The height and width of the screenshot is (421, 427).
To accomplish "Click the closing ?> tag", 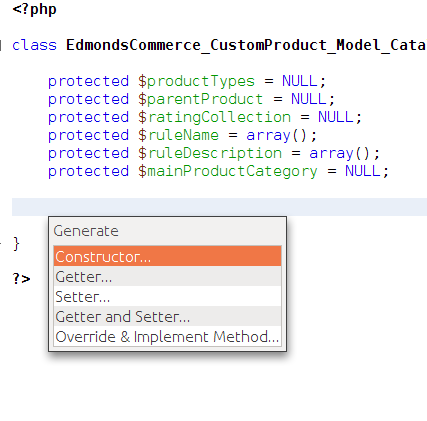I will (21, 278).
